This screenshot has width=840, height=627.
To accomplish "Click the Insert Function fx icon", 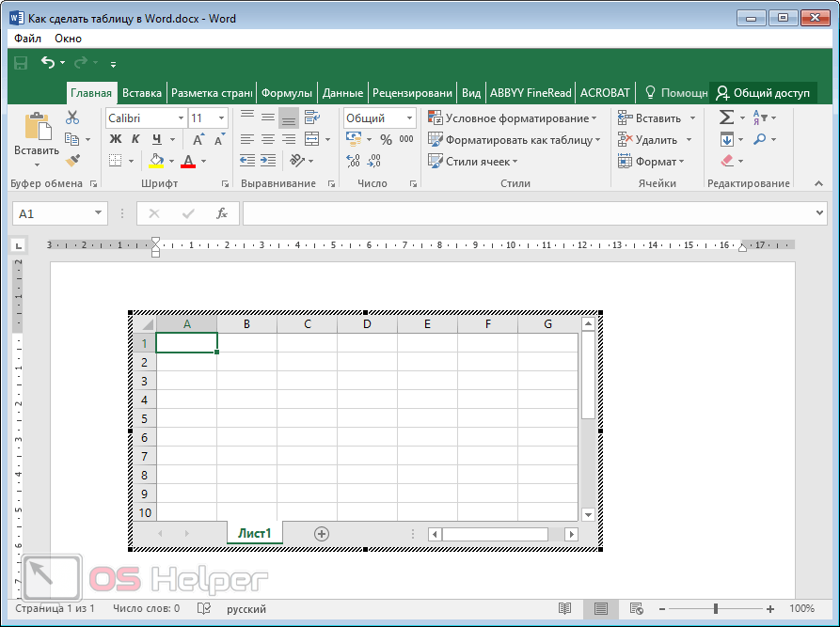I will [x=222, y=213].
